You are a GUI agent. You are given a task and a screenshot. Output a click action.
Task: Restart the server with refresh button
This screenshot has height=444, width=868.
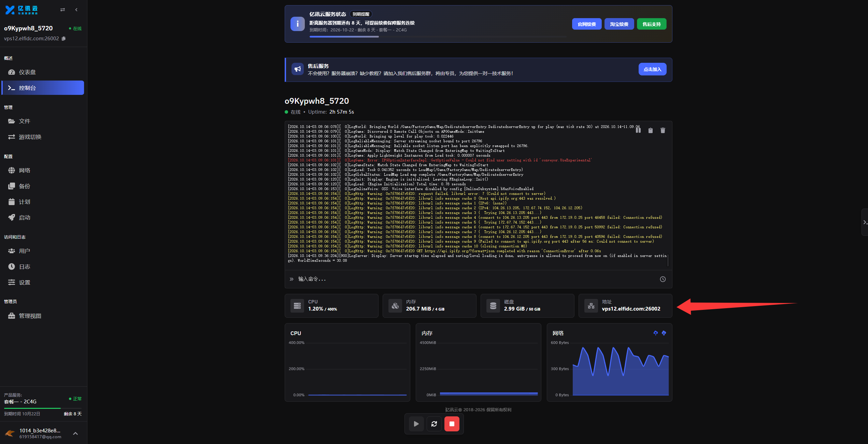[434, 424]
